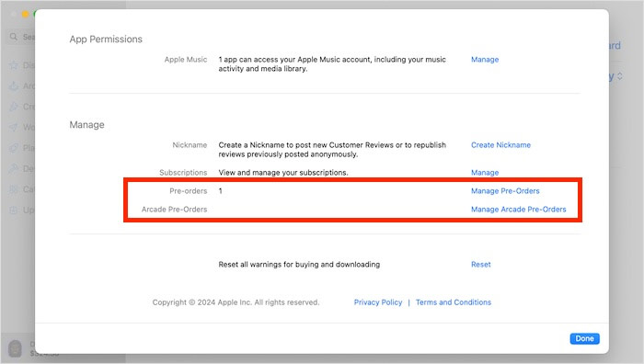644x364 pixels.
Task: Click the Pre-orders count value 1
Action: coord(221,191)
